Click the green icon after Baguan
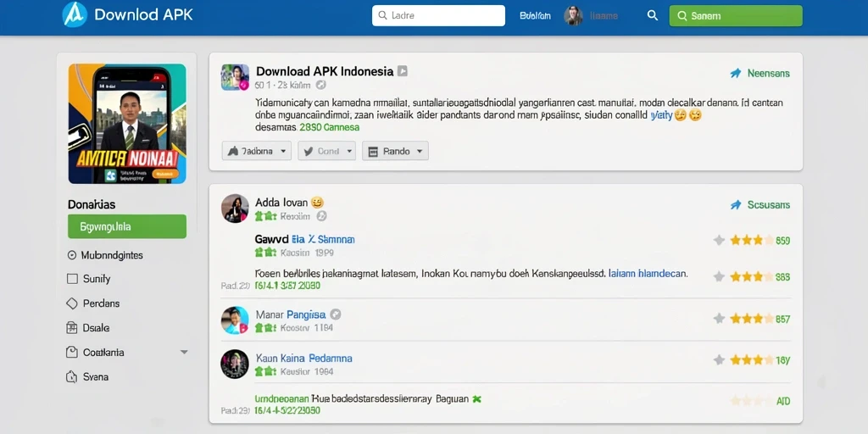Viewport: 868px width, 434px height. click(476, 398)
